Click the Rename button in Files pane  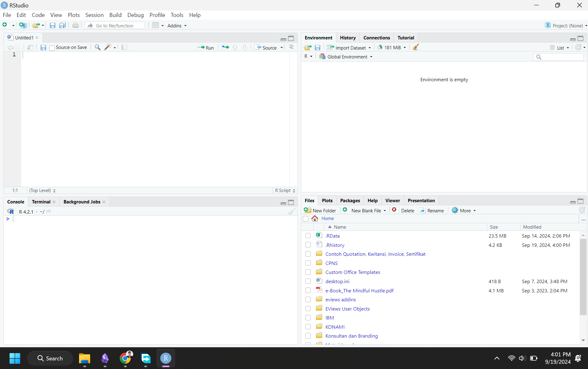[x=432, y=211]
